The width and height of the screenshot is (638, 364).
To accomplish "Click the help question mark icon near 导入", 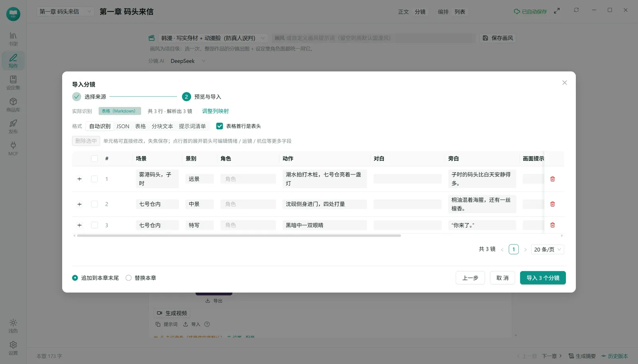I will (207, 324).
